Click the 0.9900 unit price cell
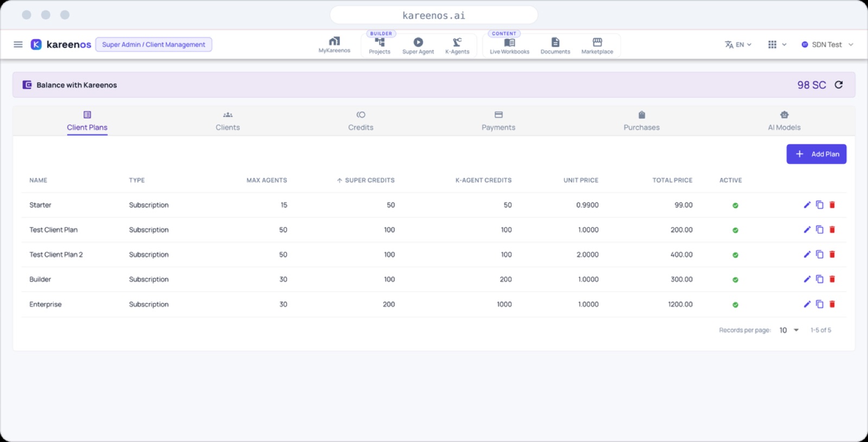 coord(588,205)
